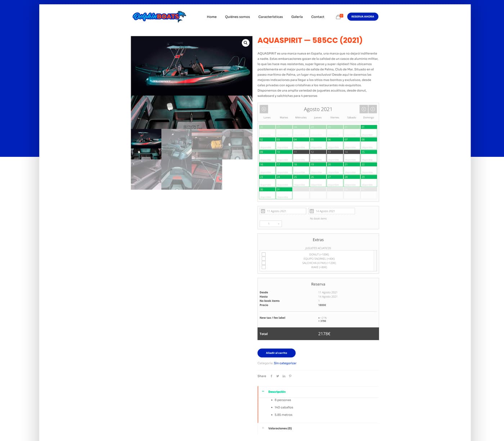Screen dimensions: 504x441
Task: Click the 1800€ price value
Action: [x=322, y=305]
